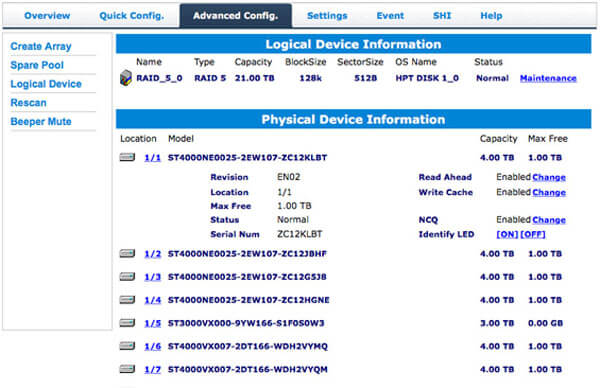Click the drive icon for disk 1/5

[x=127, y=323]
